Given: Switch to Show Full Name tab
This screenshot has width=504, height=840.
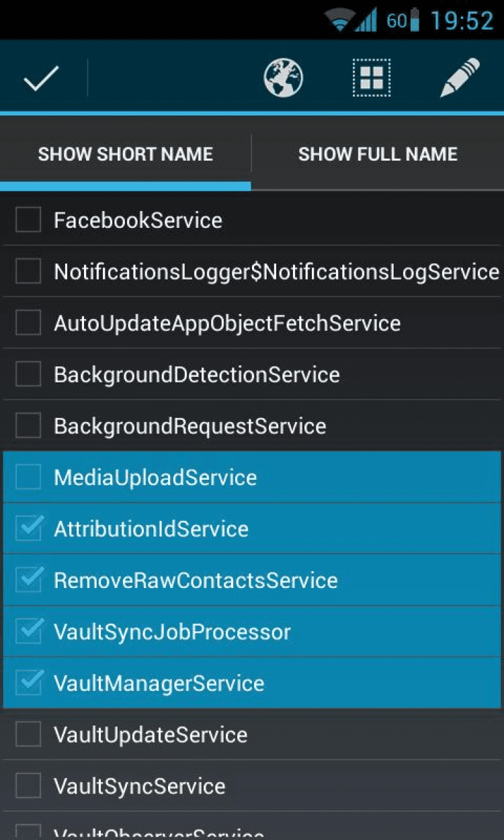Looking at the screenshot, I should tap(378, 154).
